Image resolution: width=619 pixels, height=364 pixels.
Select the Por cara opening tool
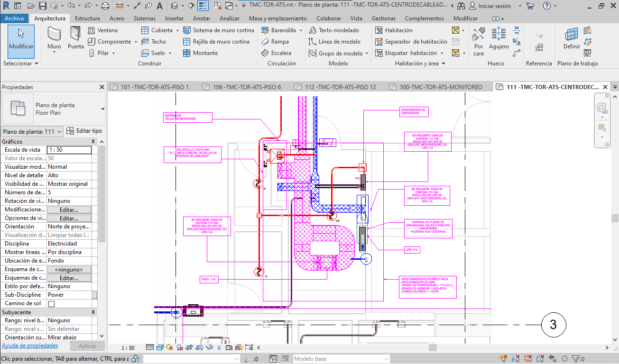click(479, 38)
